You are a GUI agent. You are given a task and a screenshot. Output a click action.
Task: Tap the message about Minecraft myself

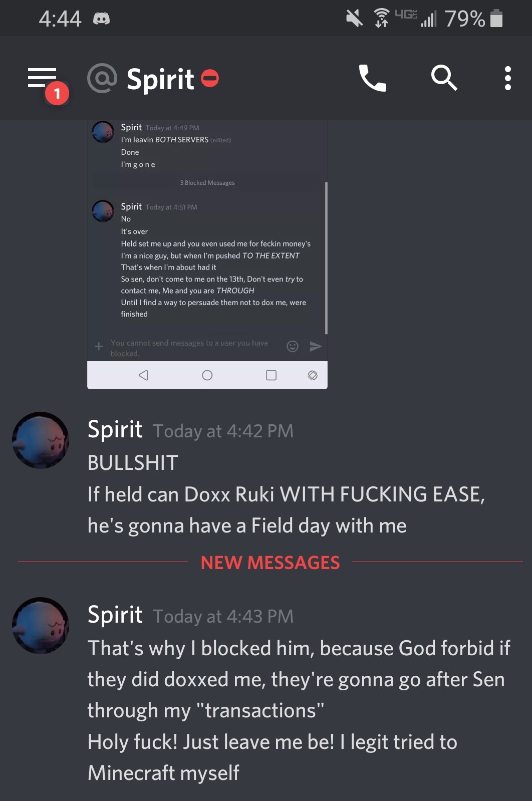273,757
